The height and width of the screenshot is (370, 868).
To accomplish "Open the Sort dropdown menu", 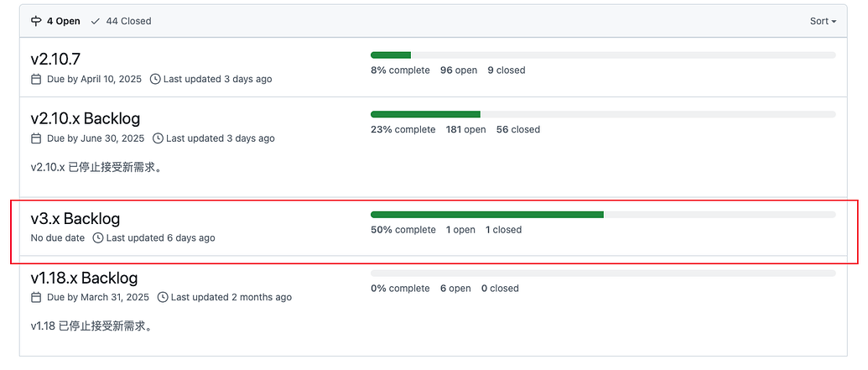I will coord(823,21).
